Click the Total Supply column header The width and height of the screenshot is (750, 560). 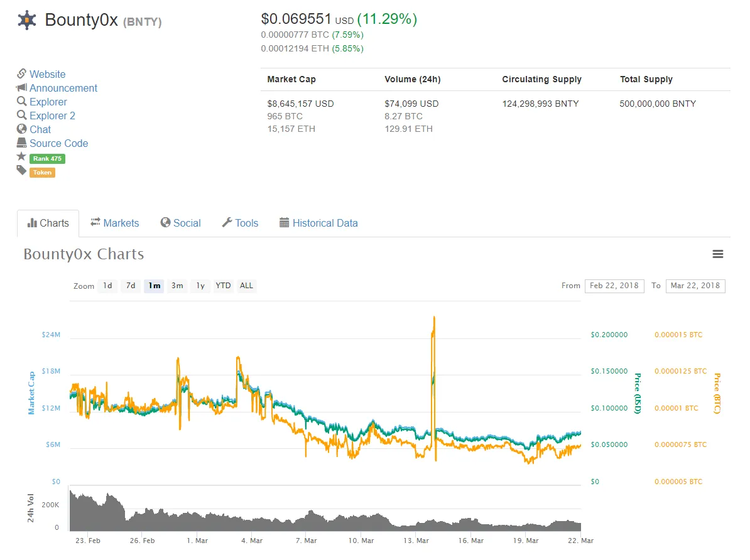[646, 79]
